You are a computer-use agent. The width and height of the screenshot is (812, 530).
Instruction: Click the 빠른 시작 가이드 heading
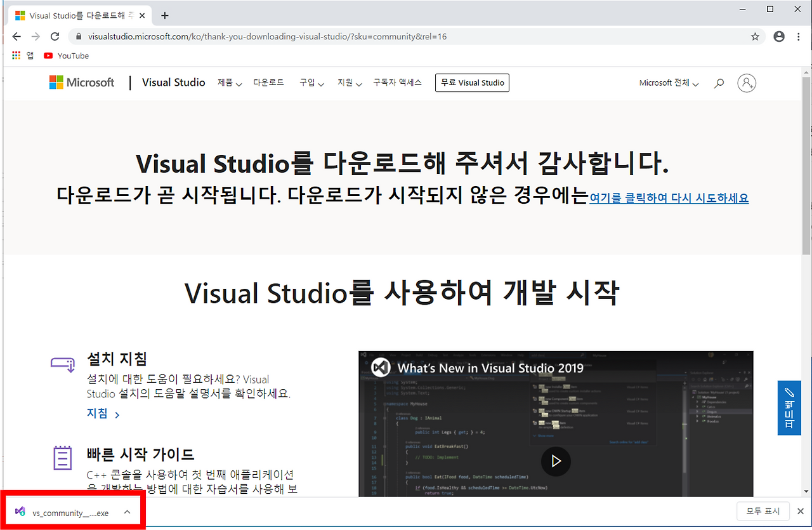click(x=141, y=454)
